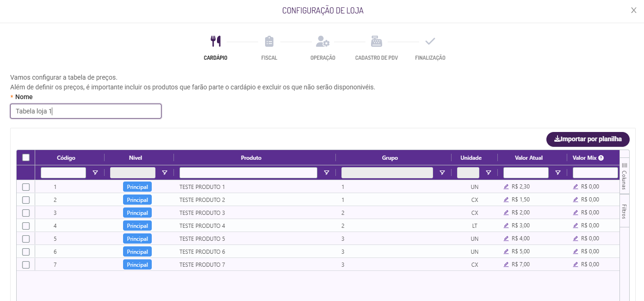The width and height of the screenshot is (644, 301).
Task: Open the Código column filter funnel
Action: coord(95,173)
